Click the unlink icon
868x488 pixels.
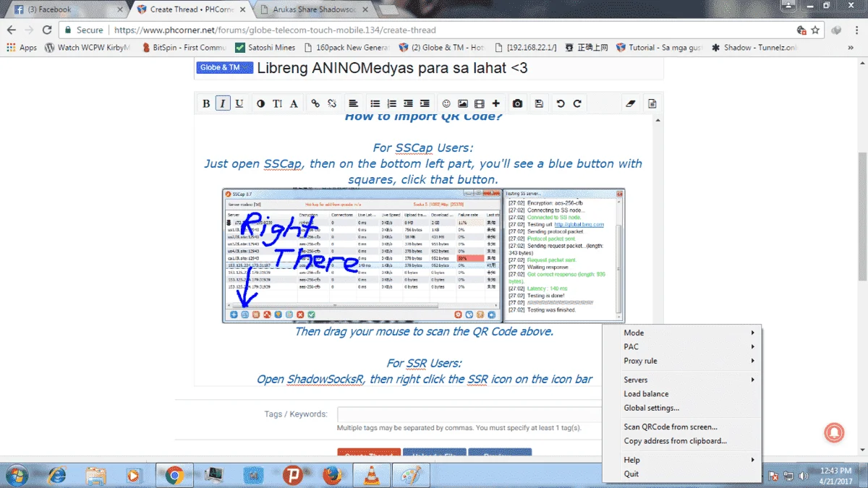[x=332, y=103]
